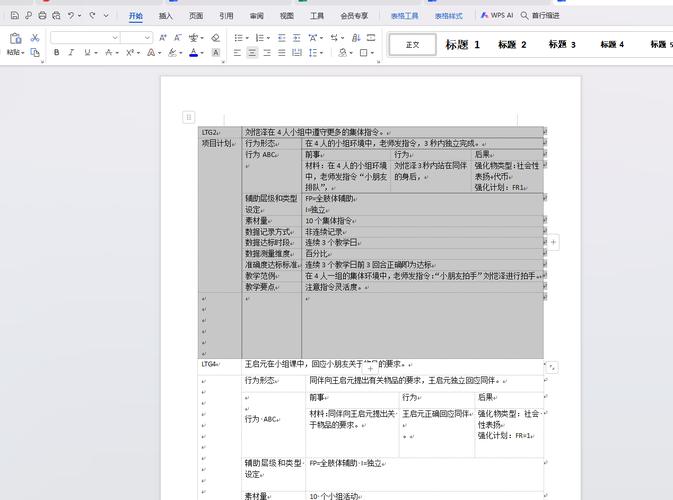673x500 pixels.
Task: Clear formatting with the eraser icon
Action: coord(215,38)
